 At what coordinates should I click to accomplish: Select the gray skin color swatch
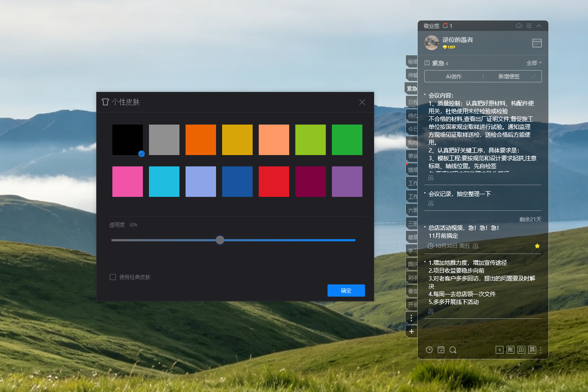pyautogui.click(x=164, y=140)
